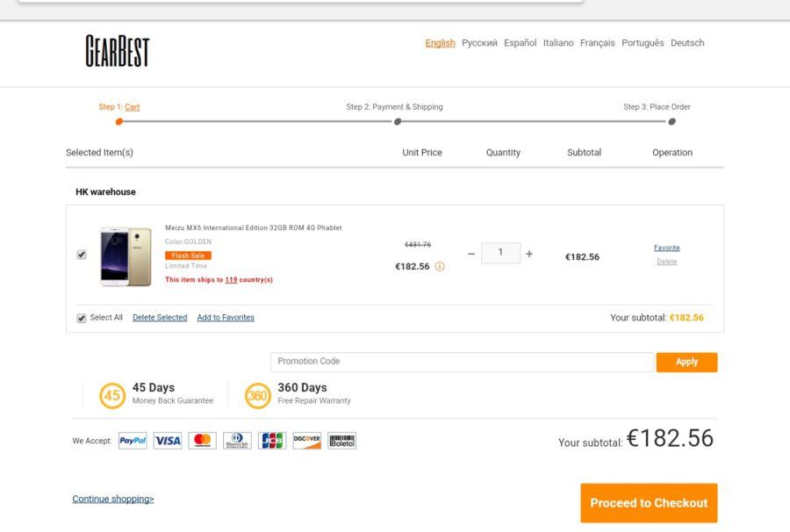Screen dimensions: 790x532
Task: Click Step 2: Payment & Shipping label
Action: pos(394,107)
